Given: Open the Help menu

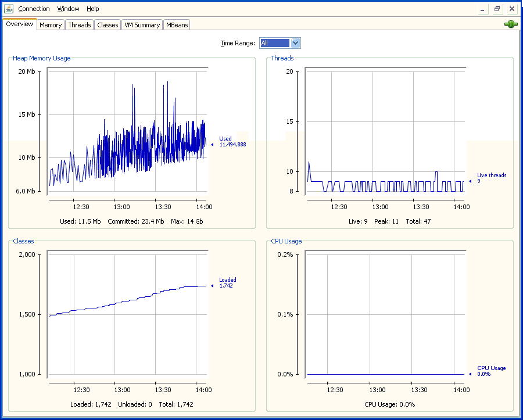Looking at the screenshot, I should [x=93, y=9].
